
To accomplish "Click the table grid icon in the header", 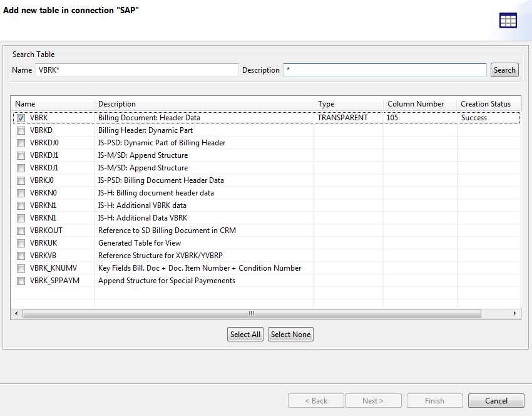I will click(x=508, y=19).
